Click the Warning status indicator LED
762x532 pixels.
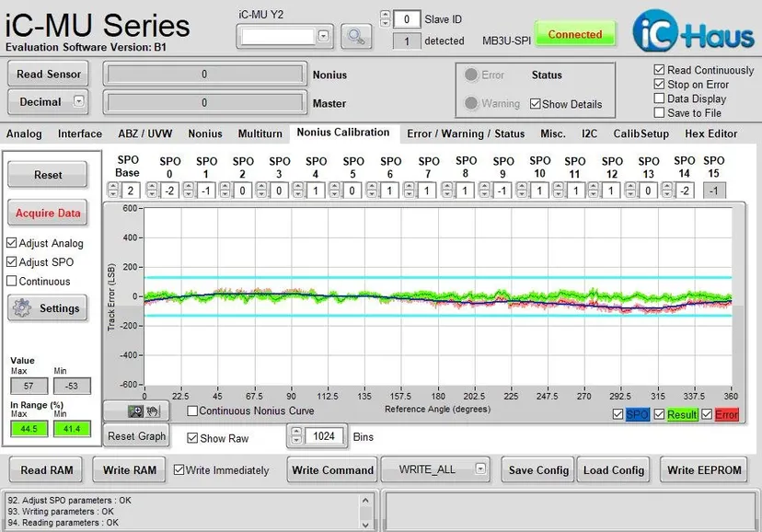click(470, 103)
